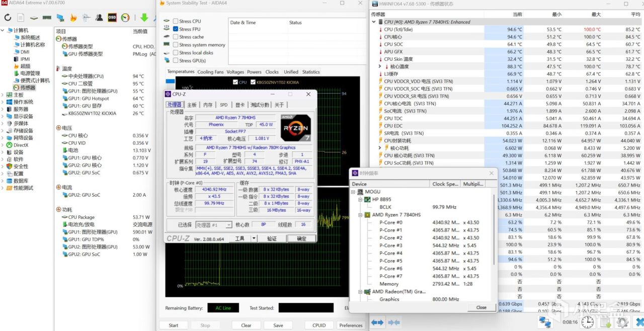The width and height of the screenshot is (644, 331).
Task: Collapse CPU [#0] AMD Ryzen 7 7840HS group
Action: tap(374, 22)
